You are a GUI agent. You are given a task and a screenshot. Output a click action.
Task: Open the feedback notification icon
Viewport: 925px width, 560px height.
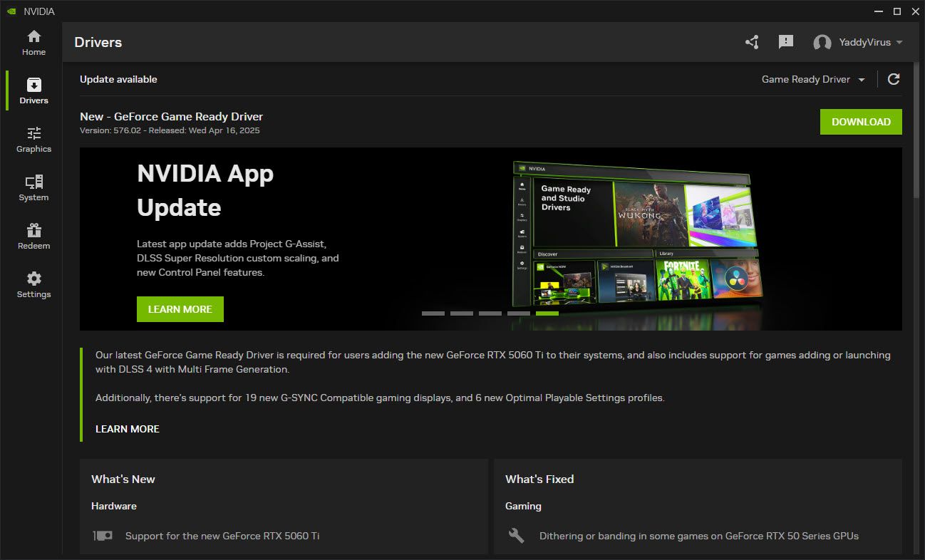pyautogui.click(x=786, y=42)
